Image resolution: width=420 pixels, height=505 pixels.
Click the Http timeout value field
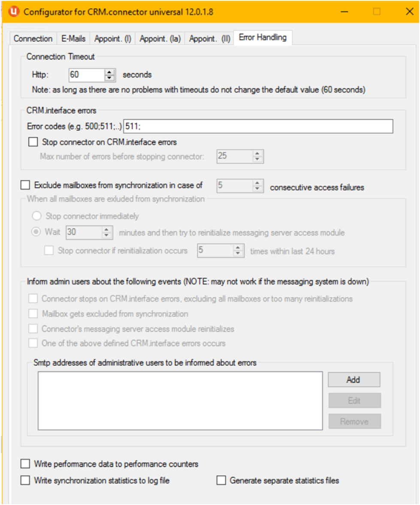(x=87, y=75)
